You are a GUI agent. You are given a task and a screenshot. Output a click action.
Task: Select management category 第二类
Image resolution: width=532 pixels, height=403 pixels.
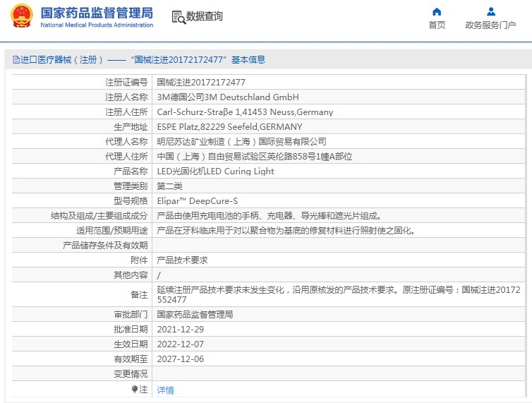(x=169, y=186)
